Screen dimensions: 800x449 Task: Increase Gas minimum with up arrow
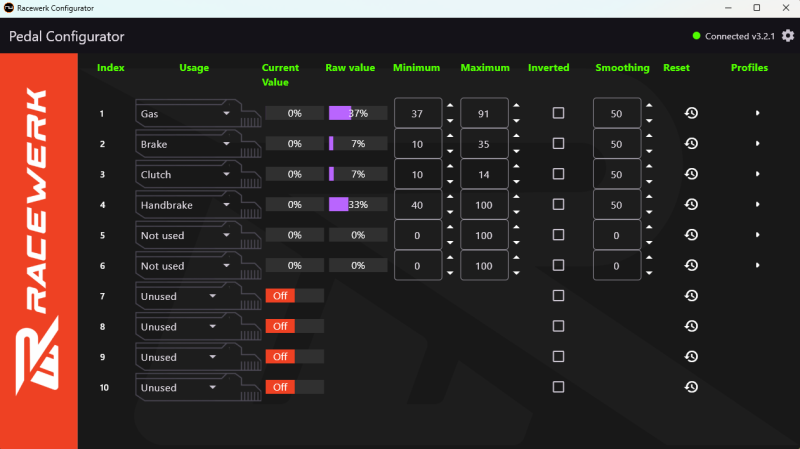click(x=450, y=106)
